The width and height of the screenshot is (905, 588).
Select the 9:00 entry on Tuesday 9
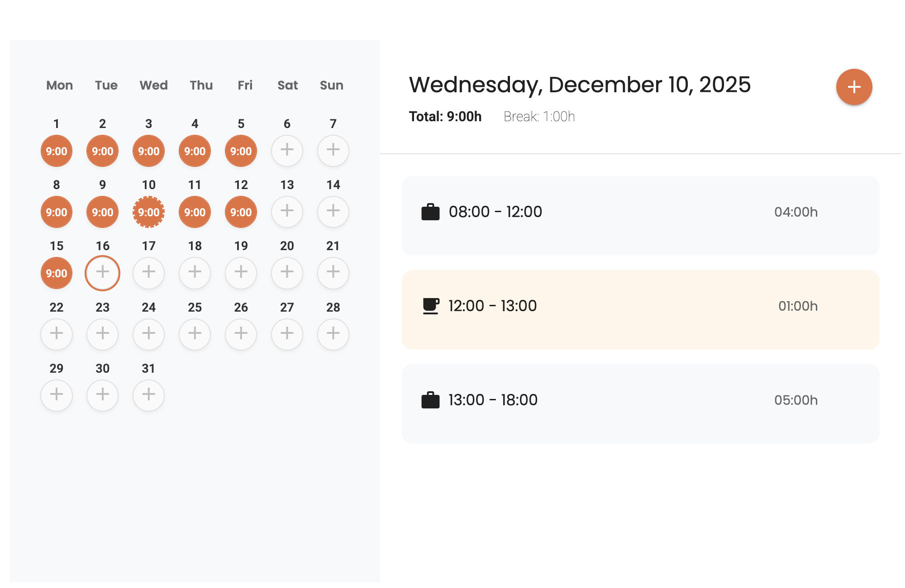(103, 212)
